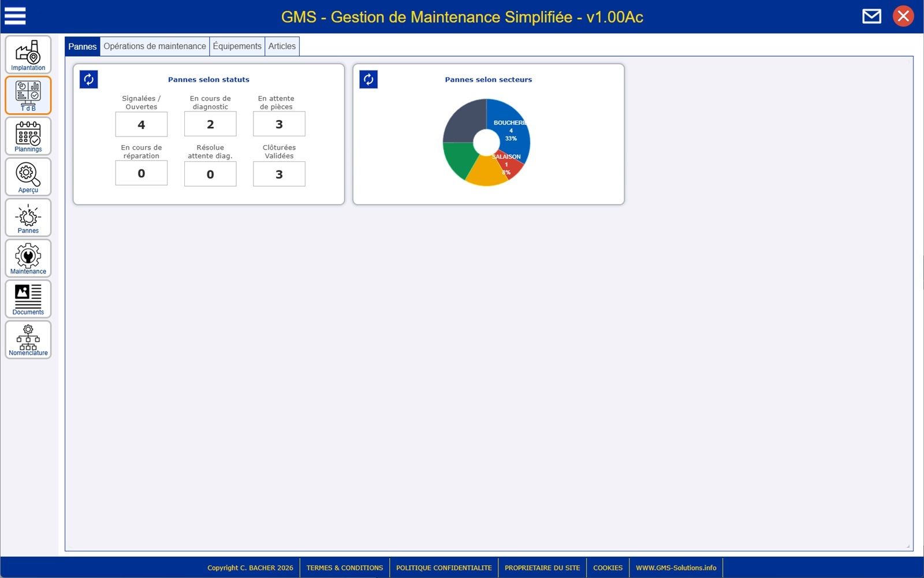Visit the WWW.GMS-Solutions.info link

[676, 568]
